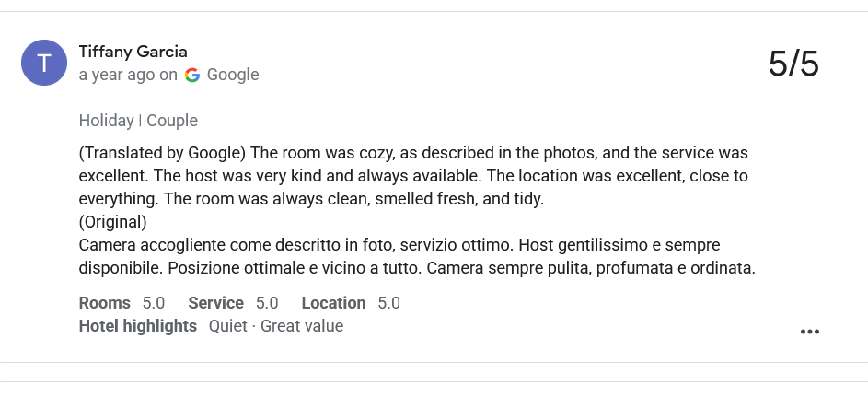Select the "Couple" traveler type label
Screen dimensions: 868x409
tap(172, 121)
